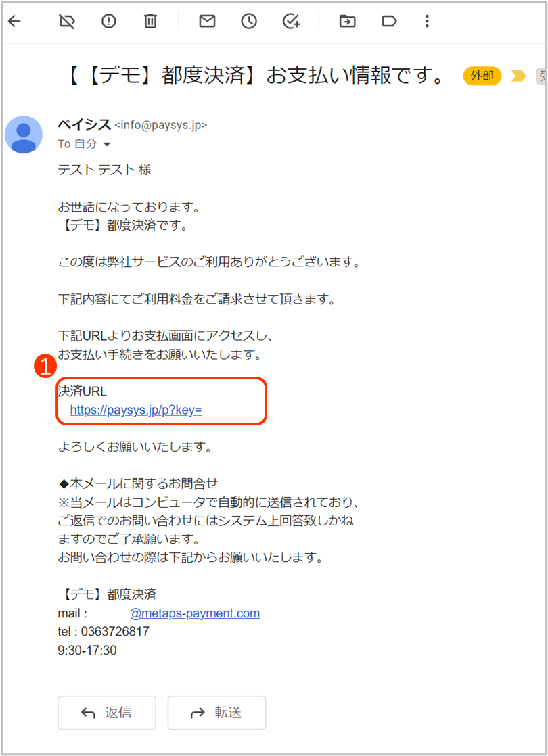Go back with the left arrow icon

[x=15, y=21]
